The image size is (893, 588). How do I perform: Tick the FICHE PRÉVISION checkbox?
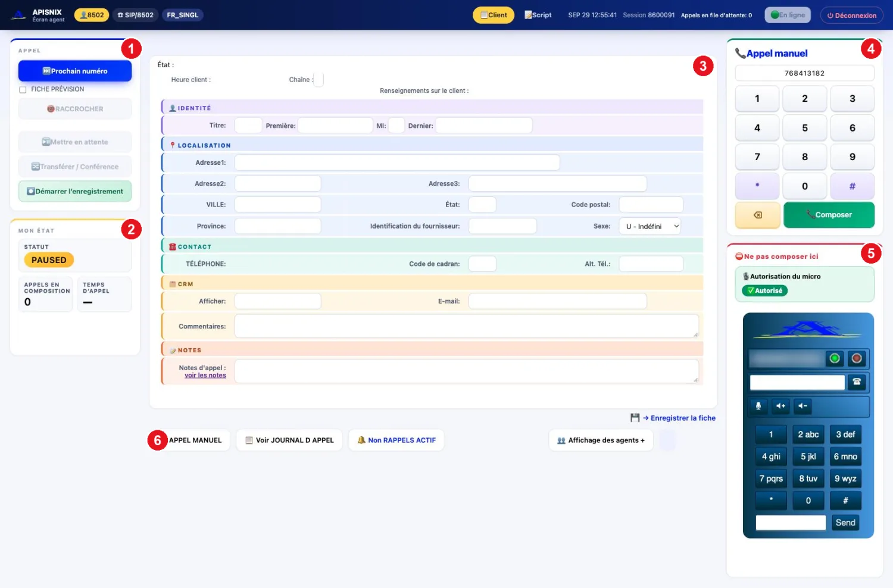(23, 89)
